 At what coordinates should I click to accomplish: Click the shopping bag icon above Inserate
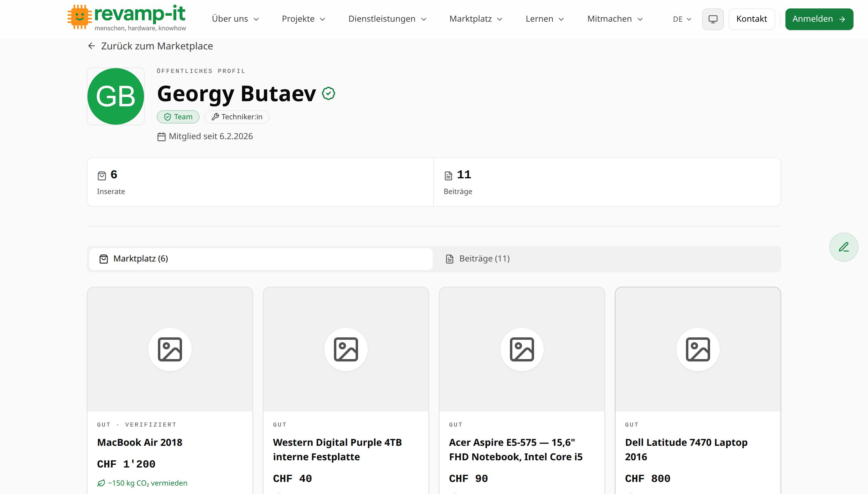[102, 175]
